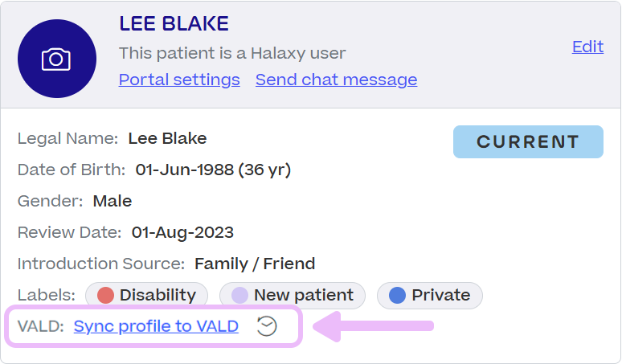Click the LEE BLAKE name heading

tap(174, 23)
